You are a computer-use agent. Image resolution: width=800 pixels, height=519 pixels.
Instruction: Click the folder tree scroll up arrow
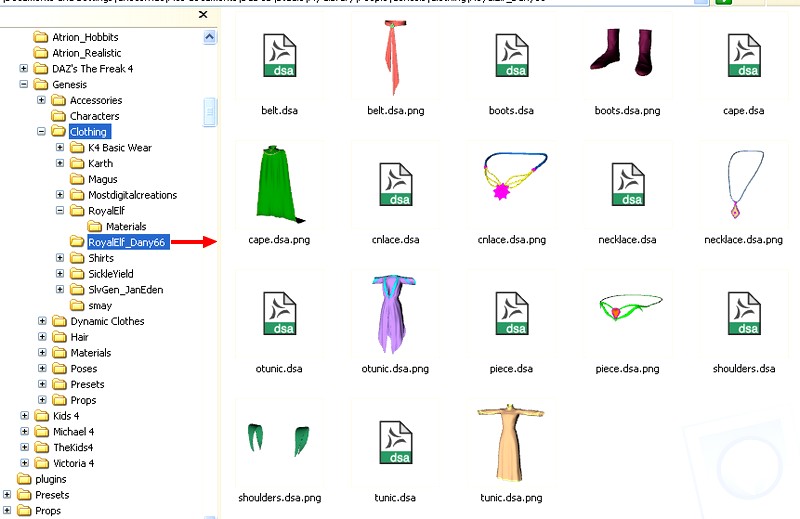pos(209,37)
